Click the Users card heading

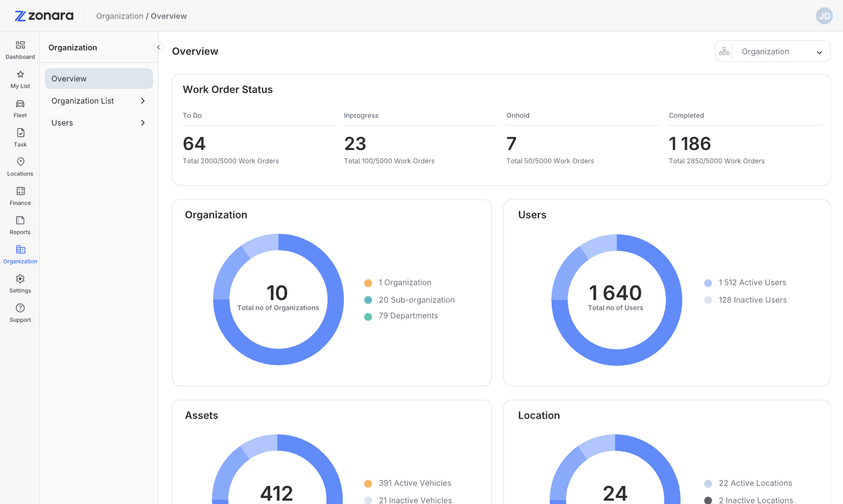click(x=532, y=215)
